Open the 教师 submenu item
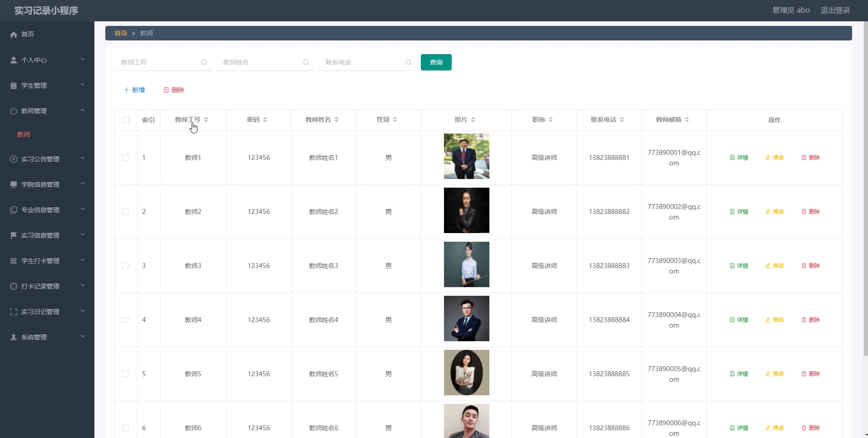Screen dimensions: 868x438 [x=24, y=134]
